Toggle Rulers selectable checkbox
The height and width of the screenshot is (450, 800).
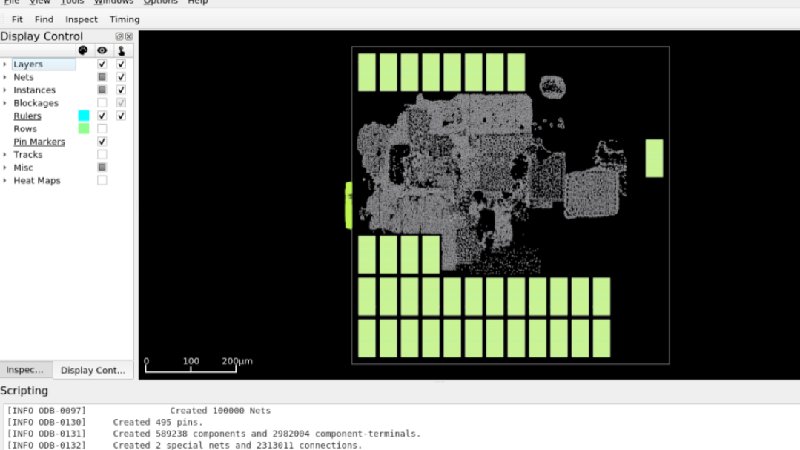(x=121, y=115)
